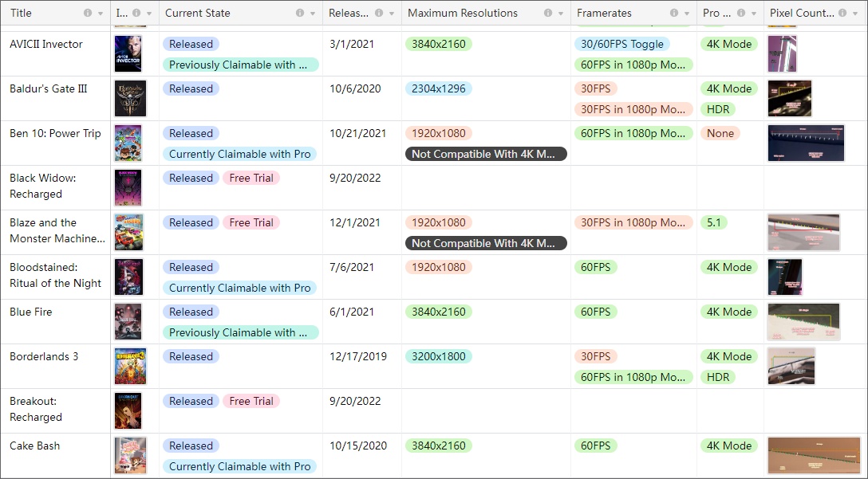Click the None tag in Ben 10 row
Image resolution: width=868 pixels, height=479 pixels.
click(720, 133)
